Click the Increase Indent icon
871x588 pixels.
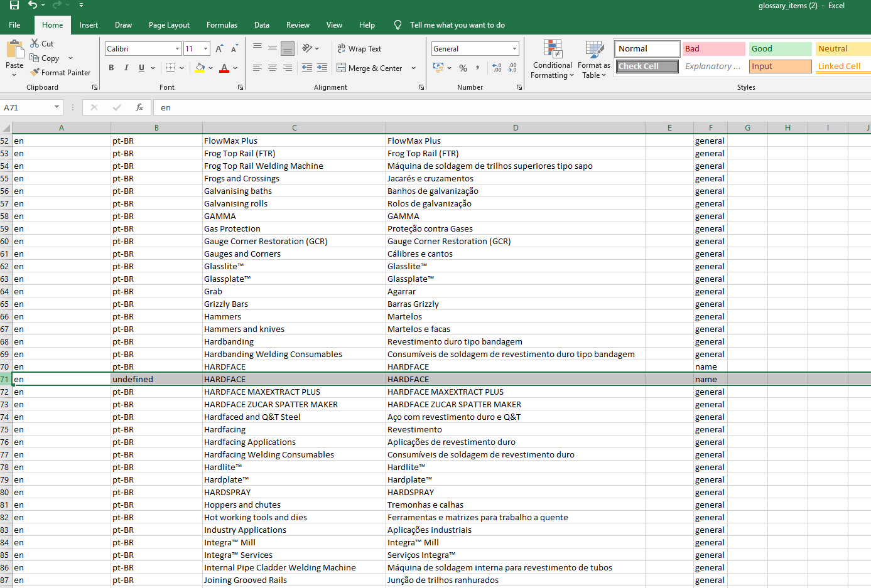pos(322,68)
